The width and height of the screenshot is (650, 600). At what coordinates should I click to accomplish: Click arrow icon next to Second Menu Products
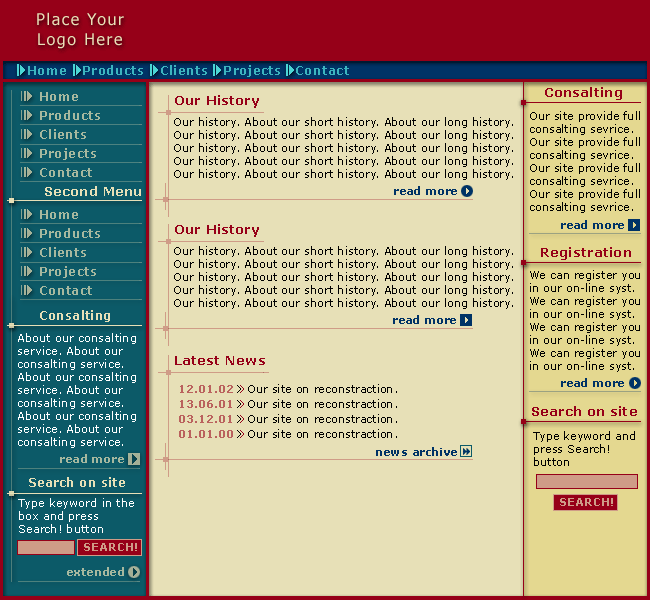pyautogui.click(x=27, y=233)
